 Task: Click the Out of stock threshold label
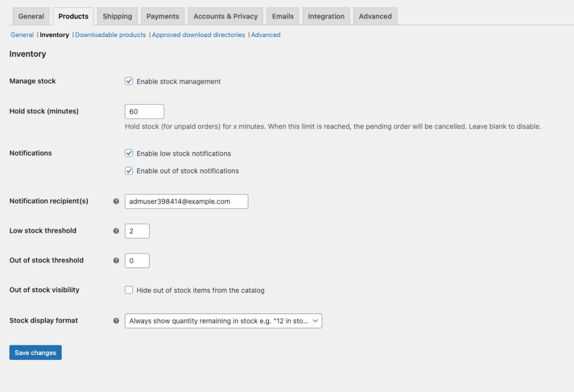coord(47,260)
